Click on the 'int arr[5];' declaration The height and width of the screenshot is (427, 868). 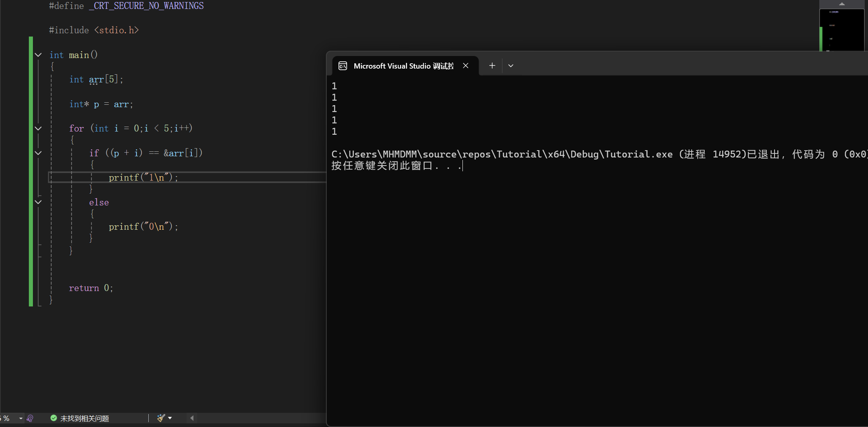(96, 79)
